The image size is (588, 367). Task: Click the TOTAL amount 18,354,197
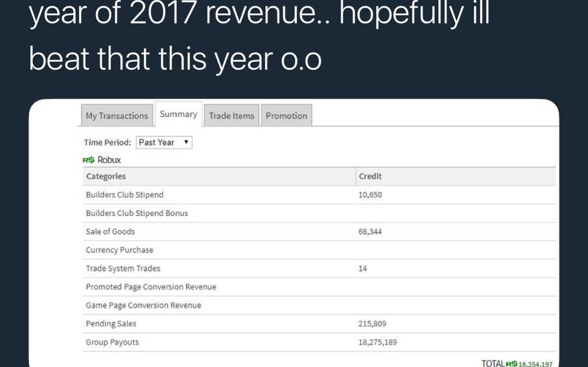click(x=536, y=364)
